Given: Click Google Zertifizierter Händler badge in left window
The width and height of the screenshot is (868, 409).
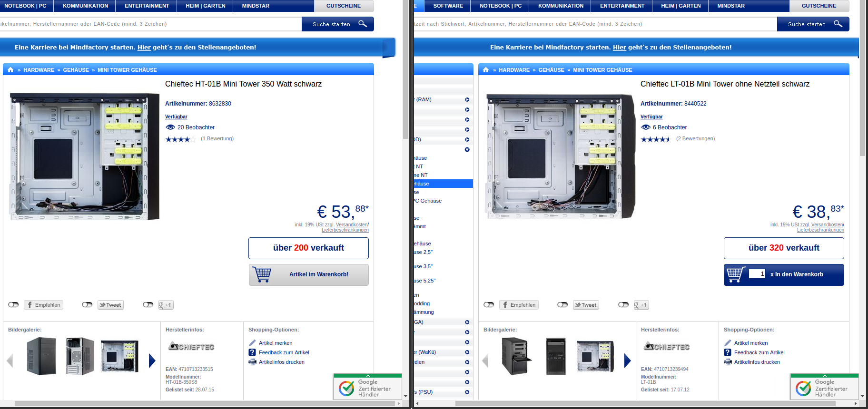Looking at the screenshot, I should (x=367, y=387).
